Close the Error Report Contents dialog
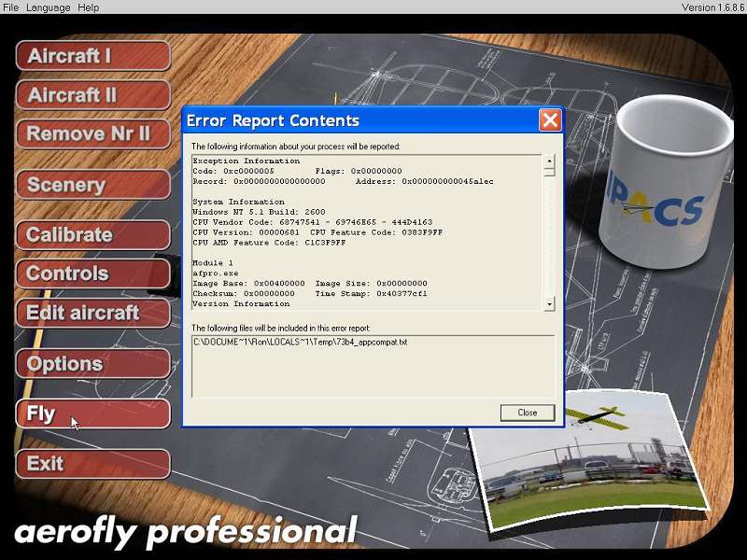Screen dimensions: 747x560 (528, 413)
